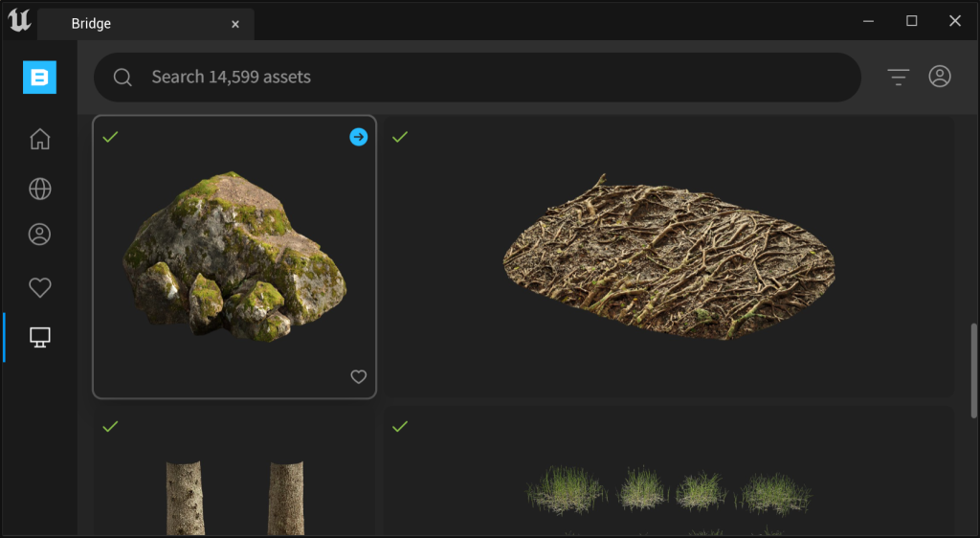Maximize the Bridge window
This screenshot has height=538, width=980.
point(912,21)
